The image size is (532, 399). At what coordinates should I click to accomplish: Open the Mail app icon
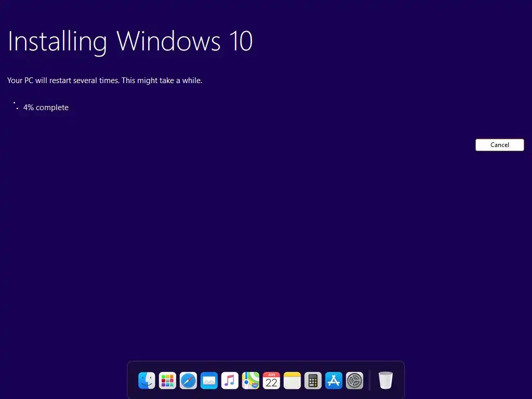coord(209,380)
